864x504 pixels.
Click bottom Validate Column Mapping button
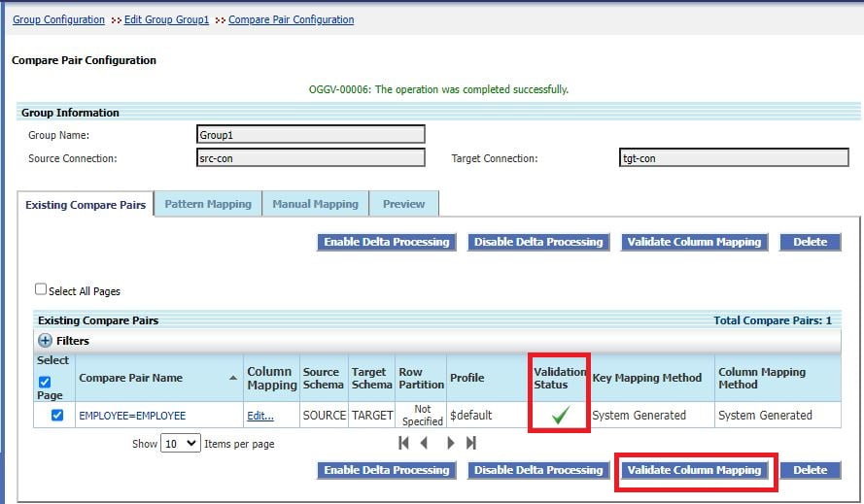(694, 470)
